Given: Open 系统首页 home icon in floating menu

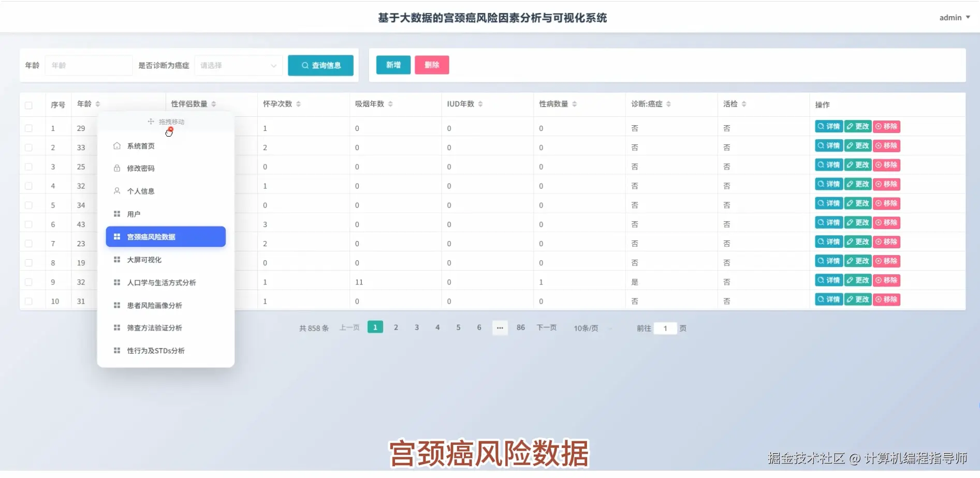Looking at the screenshot, I should coord(117,146).
